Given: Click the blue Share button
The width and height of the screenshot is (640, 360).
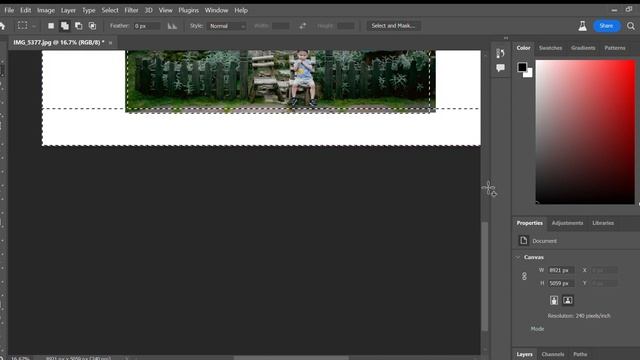Looking at the screenshot, I should [607, 26].
